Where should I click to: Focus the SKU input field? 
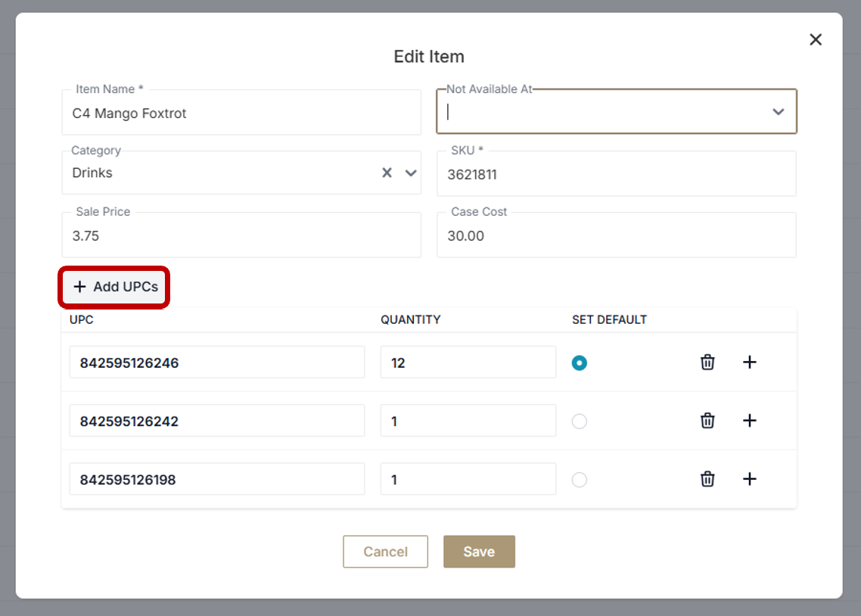(x=616, y=173)
